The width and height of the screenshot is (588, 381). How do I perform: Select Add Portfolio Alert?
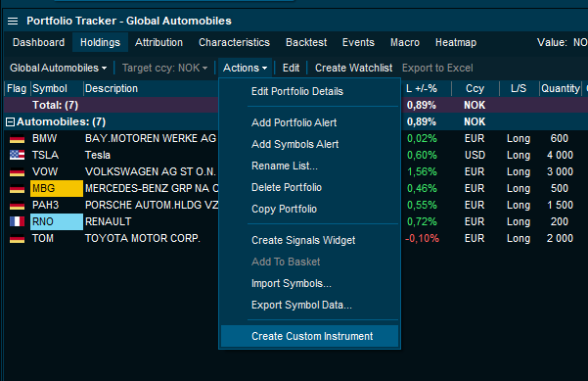[309, 122]
